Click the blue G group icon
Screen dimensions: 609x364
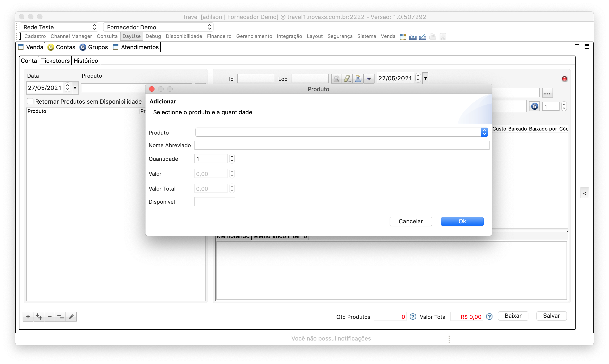pos(534,106)
